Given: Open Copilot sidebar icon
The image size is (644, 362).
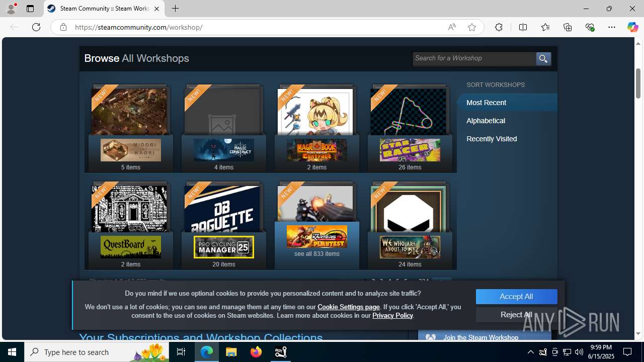Looking at the screenshot, I should click(632, 27).
